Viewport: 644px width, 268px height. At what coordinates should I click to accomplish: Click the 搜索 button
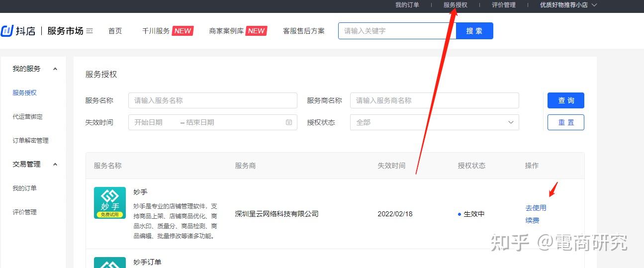click(x=474, y=31)
